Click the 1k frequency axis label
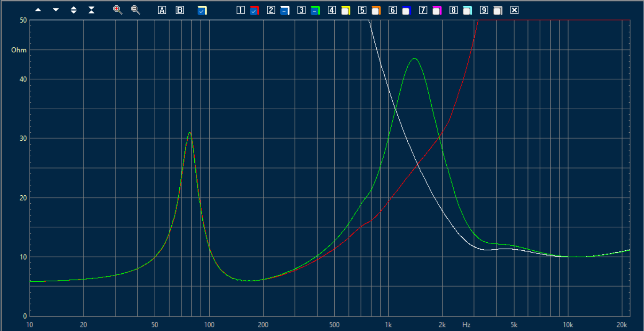 point(388,325)
